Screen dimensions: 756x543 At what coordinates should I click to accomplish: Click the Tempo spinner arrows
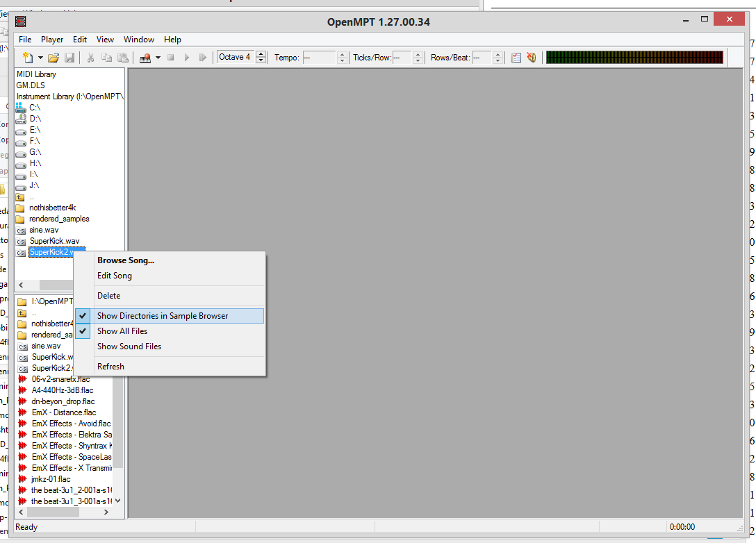[342, 58]
